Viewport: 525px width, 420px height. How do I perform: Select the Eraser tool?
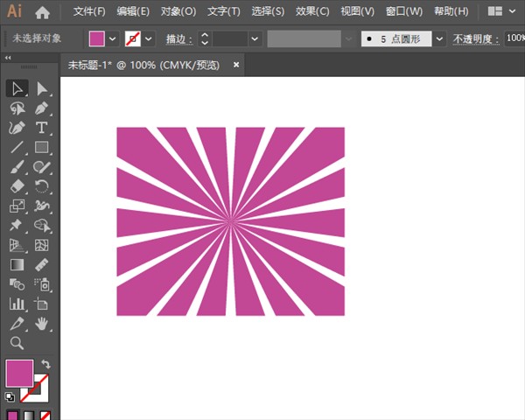point(17,186)
